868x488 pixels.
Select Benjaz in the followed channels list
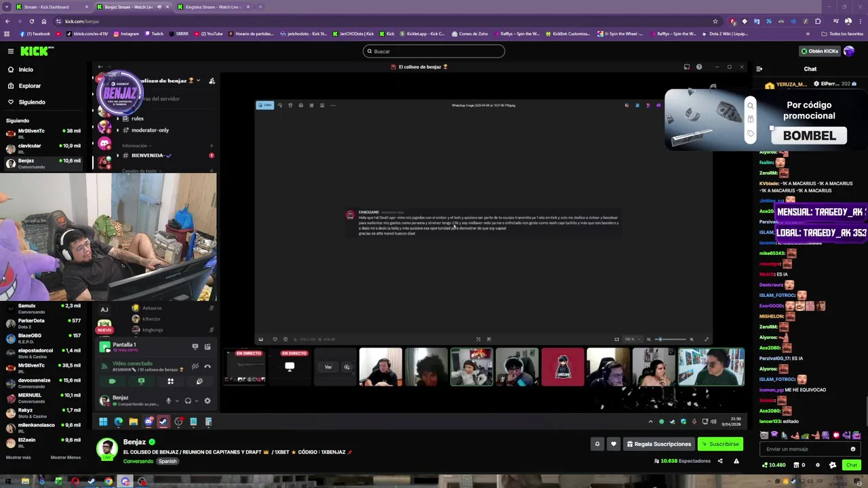pos(43,163)
